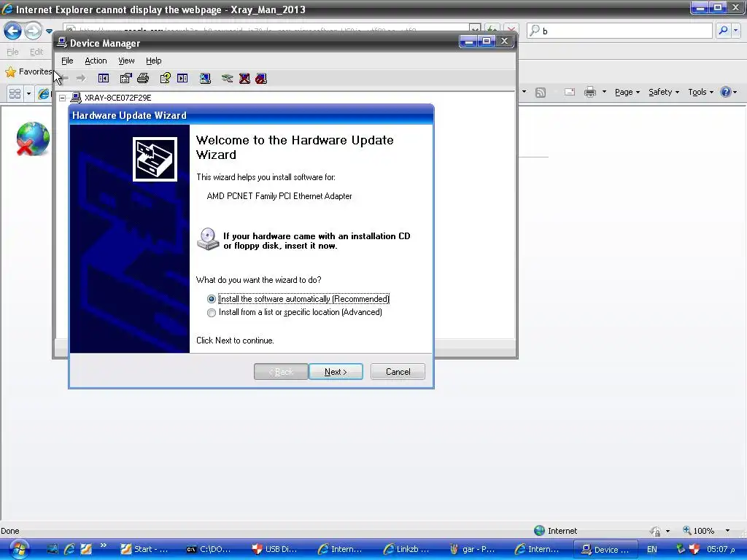The image size is (747, 560).
Task: Click the RSS feeds icon in IE
Action: coord(541,93)
